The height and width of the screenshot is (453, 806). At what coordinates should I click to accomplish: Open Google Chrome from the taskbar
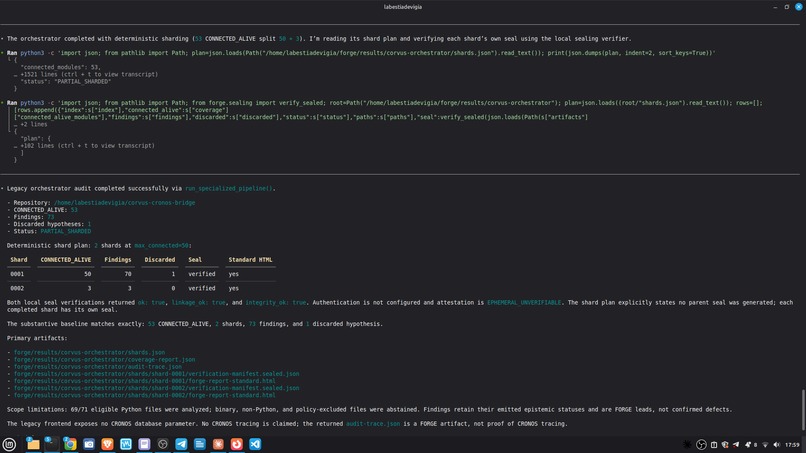tap(70, 444)
